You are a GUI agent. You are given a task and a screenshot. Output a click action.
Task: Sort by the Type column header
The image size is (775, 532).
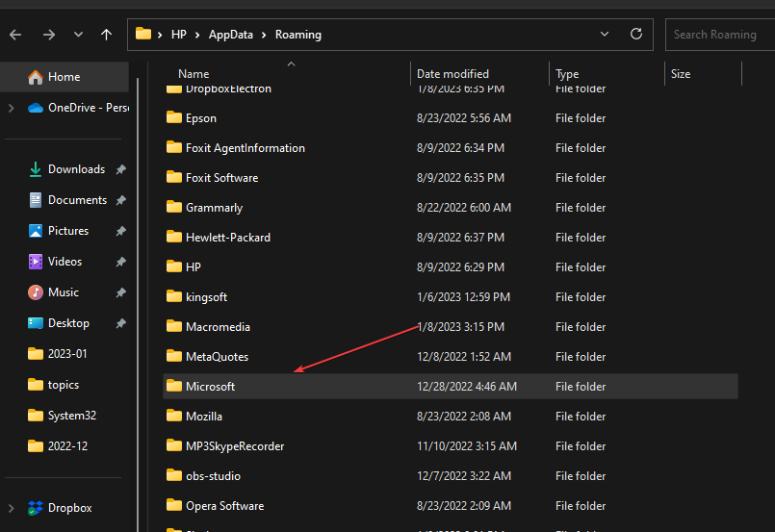(567, 74)
